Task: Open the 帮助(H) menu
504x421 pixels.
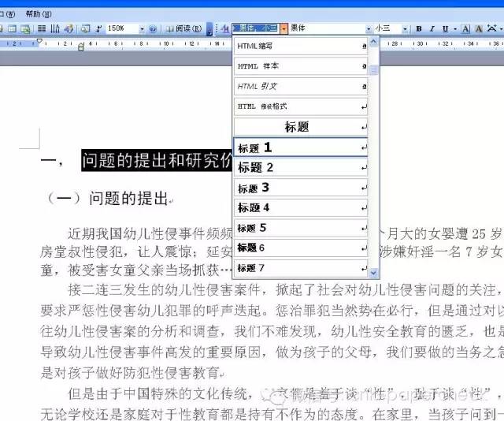Action: [x=39, y=14]
